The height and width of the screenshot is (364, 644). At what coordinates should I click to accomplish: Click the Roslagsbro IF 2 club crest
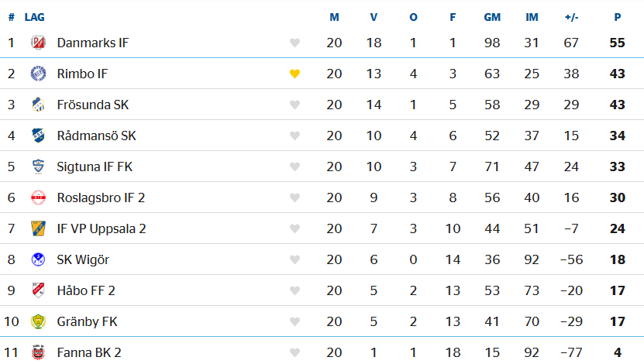tap(38, 197)
